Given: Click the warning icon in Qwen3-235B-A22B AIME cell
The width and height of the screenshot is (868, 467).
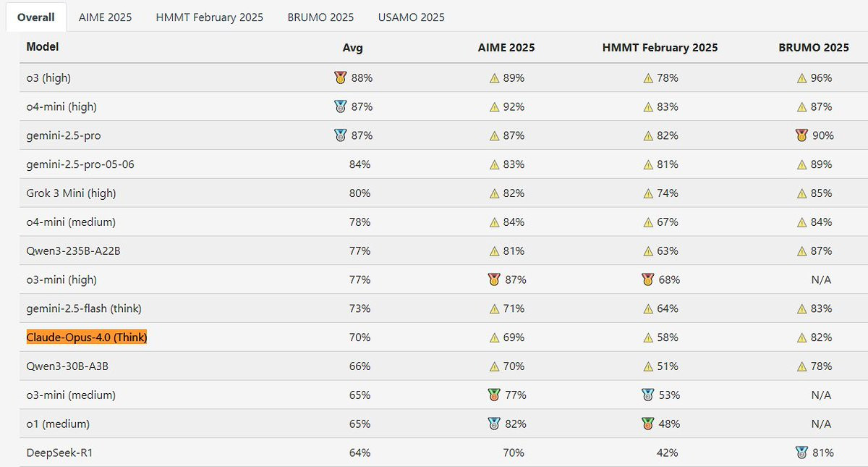Looking at the screenshot, I should pos(495,251).
